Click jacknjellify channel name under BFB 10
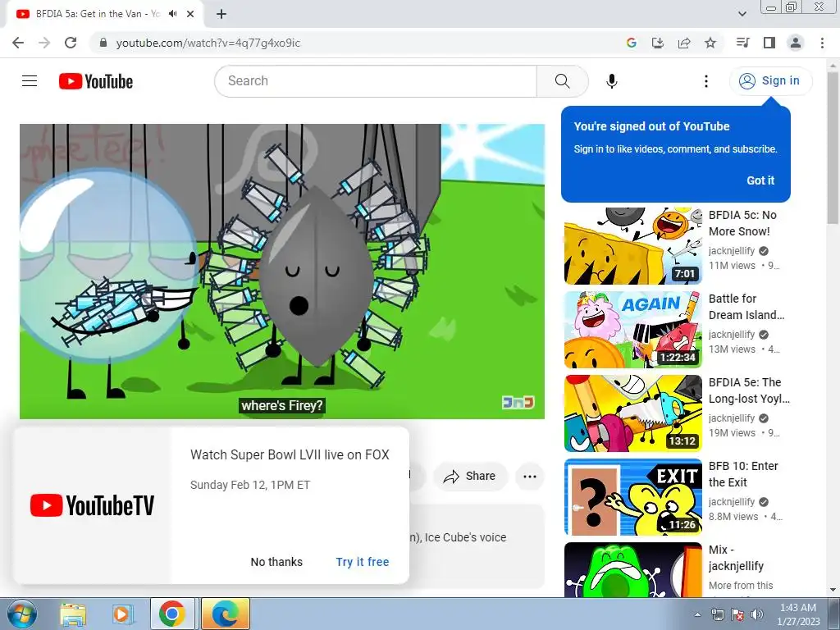 [x=731, y=501]
